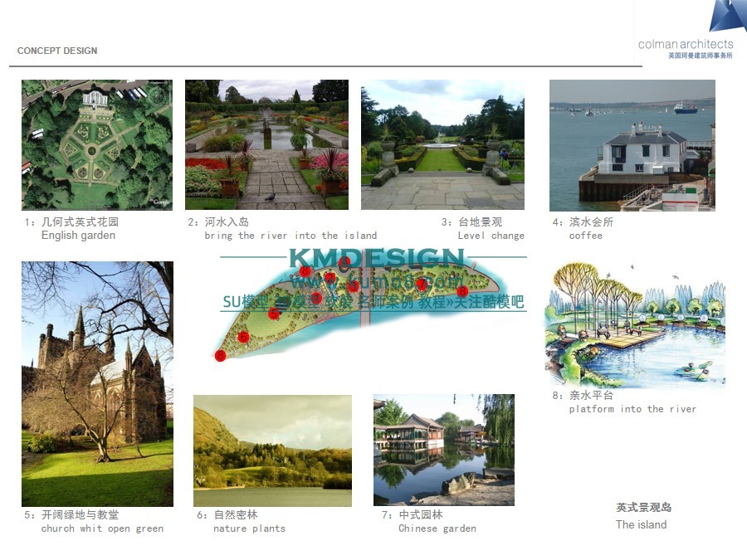The width and height of the screenshot is (747, 560).
Task: Click the waterfront coffee clubhouse photo
Action: tap(632, 145)
